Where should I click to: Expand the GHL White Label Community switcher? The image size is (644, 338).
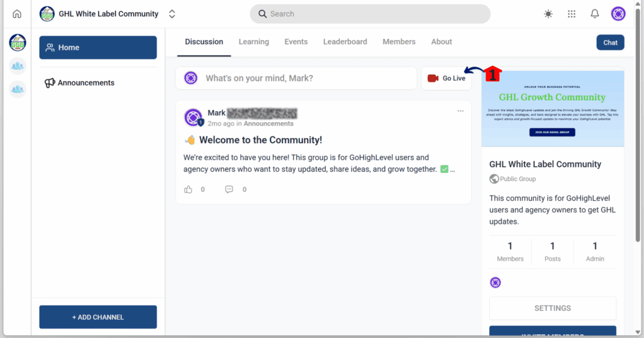172,14
